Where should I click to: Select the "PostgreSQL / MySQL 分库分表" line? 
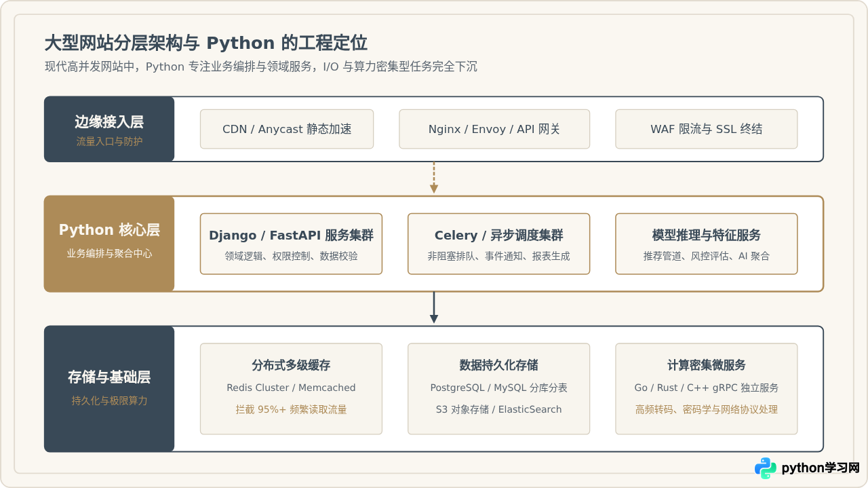pyautogui.click(x=498, y=388)
